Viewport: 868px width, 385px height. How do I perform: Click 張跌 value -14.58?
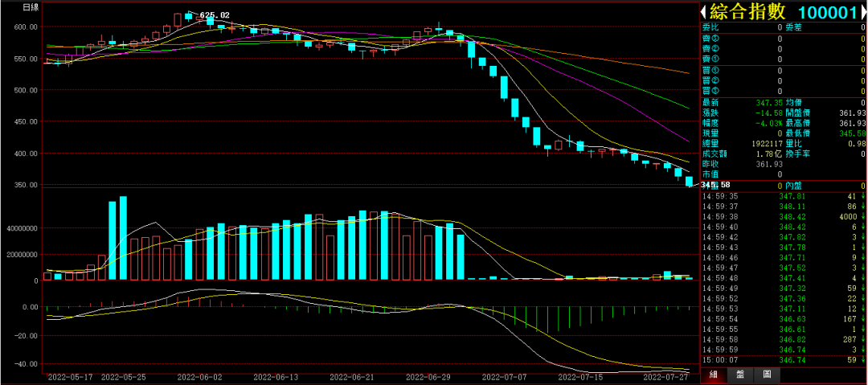coord(769,113)
